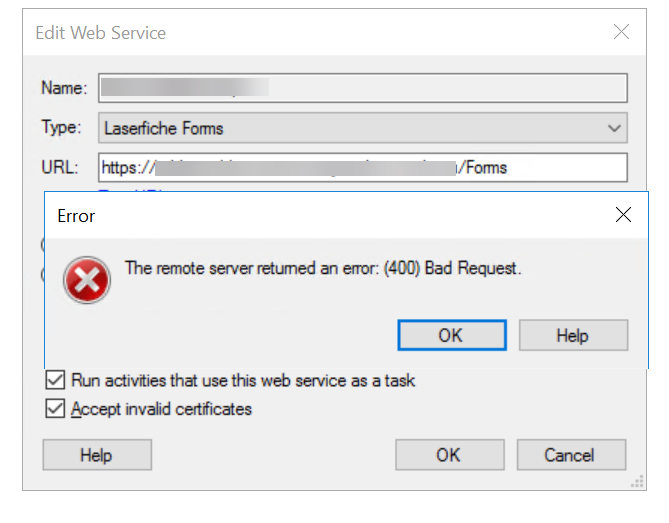
Task: Toggle Run activities as a task checkbox
Action: pos(55,380)
